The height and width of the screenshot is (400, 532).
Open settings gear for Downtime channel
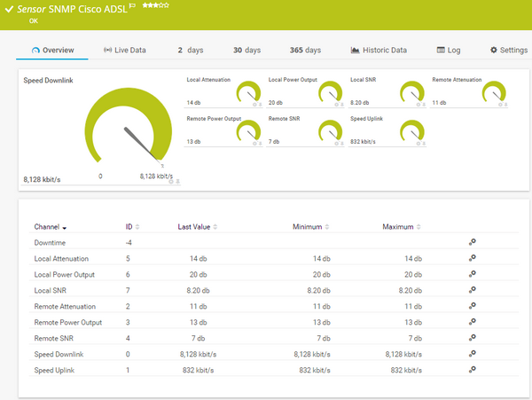click(473, 242)
